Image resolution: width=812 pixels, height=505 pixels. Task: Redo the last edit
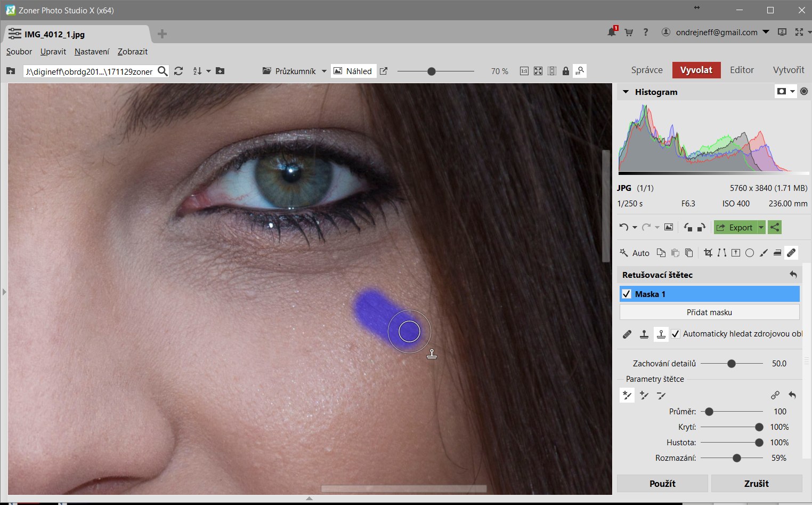[x=646, y=227]
